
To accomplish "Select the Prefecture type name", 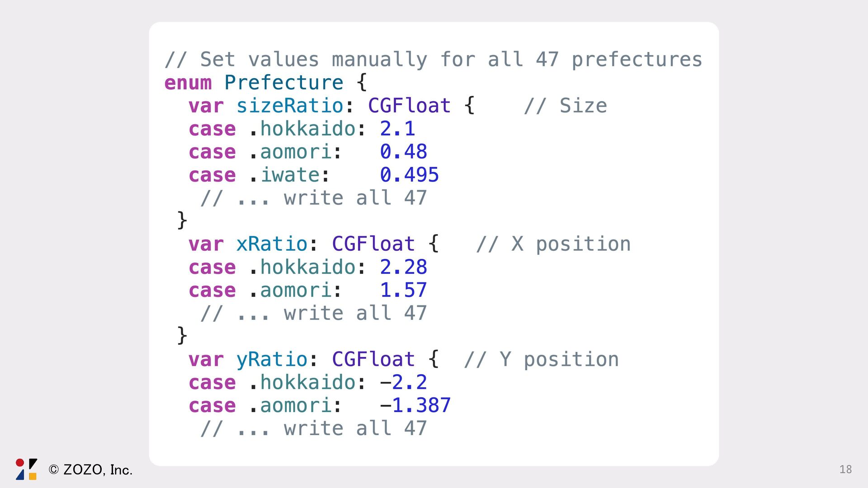I will (284, 83).
